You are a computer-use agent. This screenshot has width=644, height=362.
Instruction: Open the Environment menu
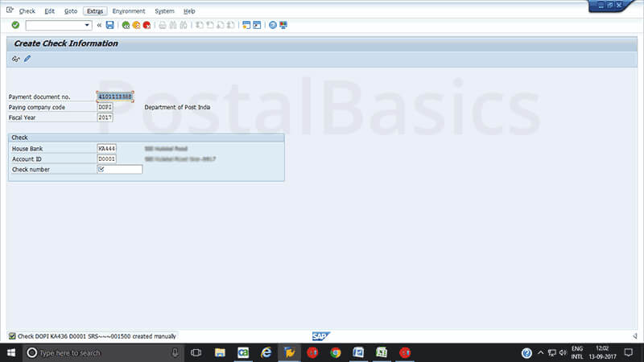(129, 11)
